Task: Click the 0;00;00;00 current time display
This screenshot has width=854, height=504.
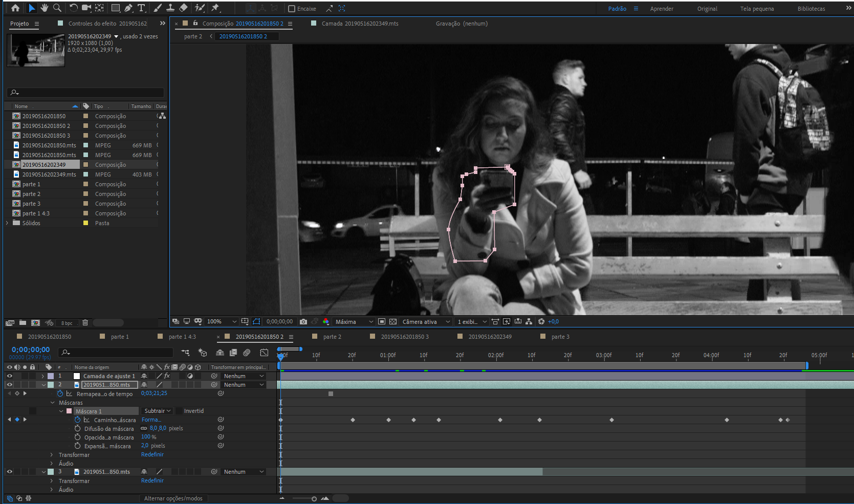Action: click(x=31, y=349)
